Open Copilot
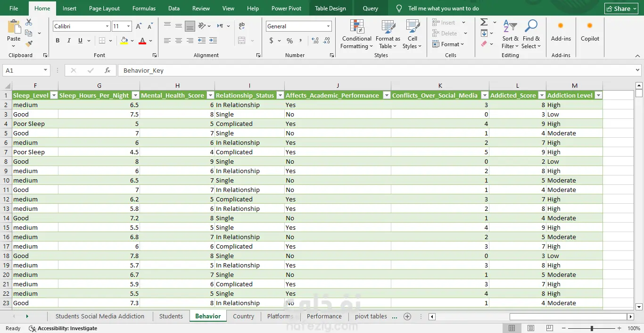Image resolution: width=644 pixels, height=333 pixels. coord(590,31)
